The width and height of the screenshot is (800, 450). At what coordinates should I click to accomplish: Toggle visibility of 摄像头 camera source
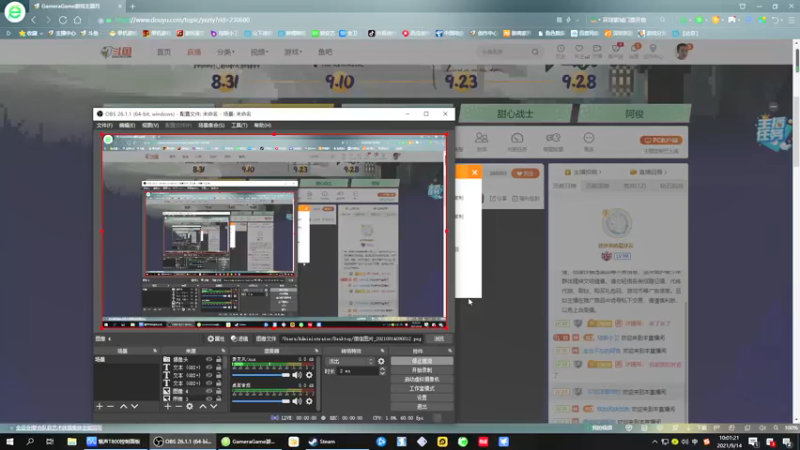(209, 359)
